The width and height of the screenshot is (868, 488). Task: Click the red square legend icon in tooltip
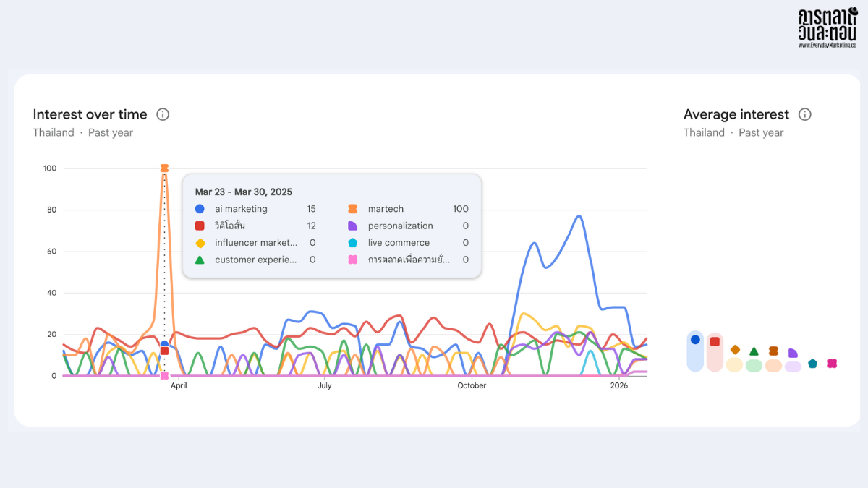[200, 226]
